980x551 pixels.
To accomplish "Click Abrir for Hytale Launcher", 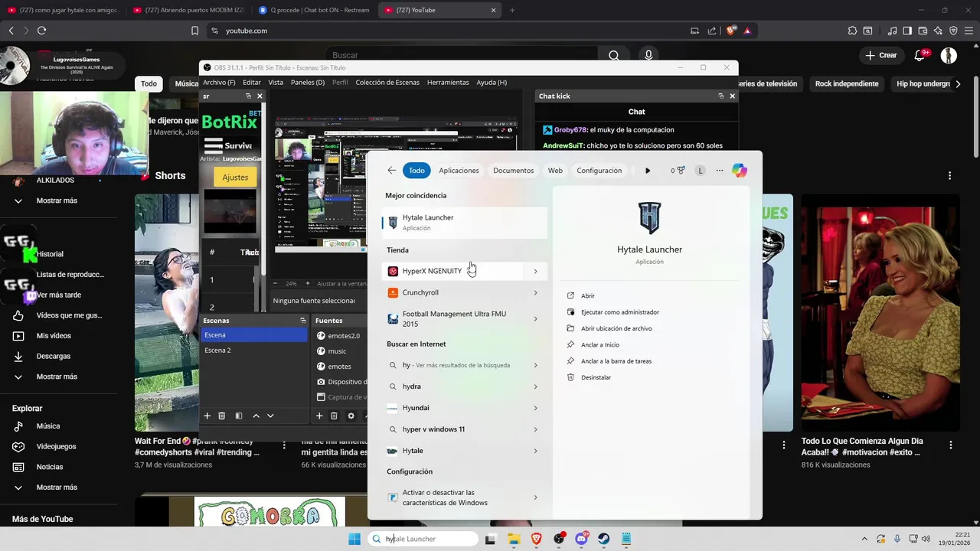I will [588, 295].
